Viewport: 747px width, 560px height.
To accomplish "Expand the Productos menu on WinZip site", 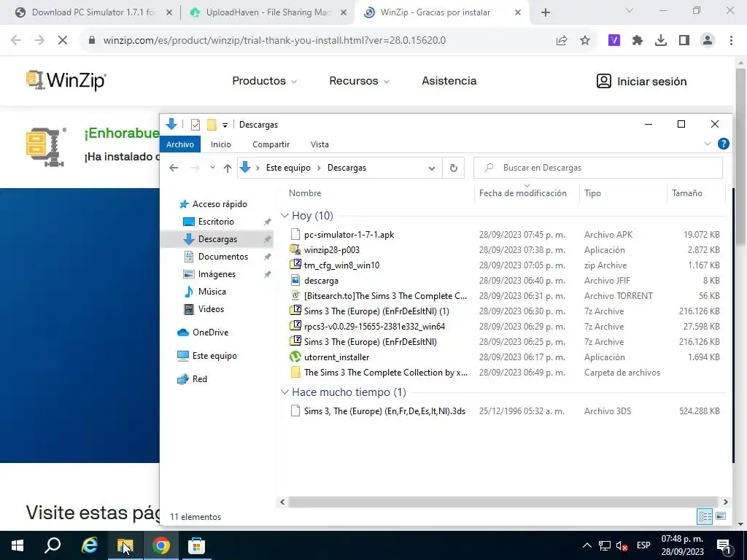I will [x=264, y=81].
